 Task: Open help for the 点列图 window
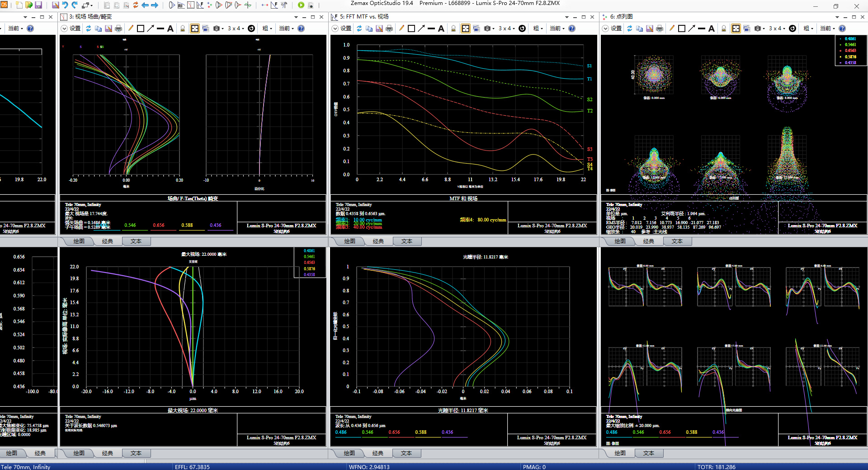click(842, 28)
